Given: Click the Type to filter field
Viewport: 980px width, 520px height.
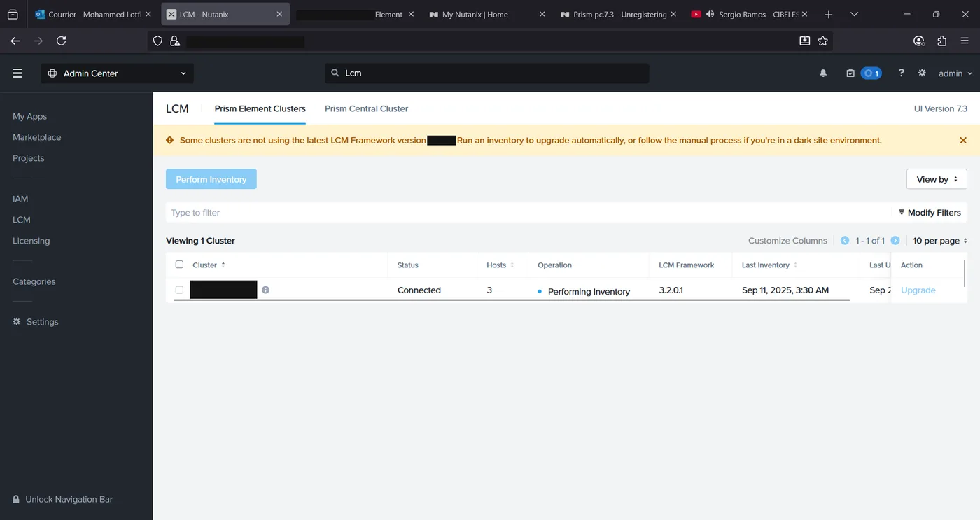Looking at the screenshot, I should (x=528, y=213).
